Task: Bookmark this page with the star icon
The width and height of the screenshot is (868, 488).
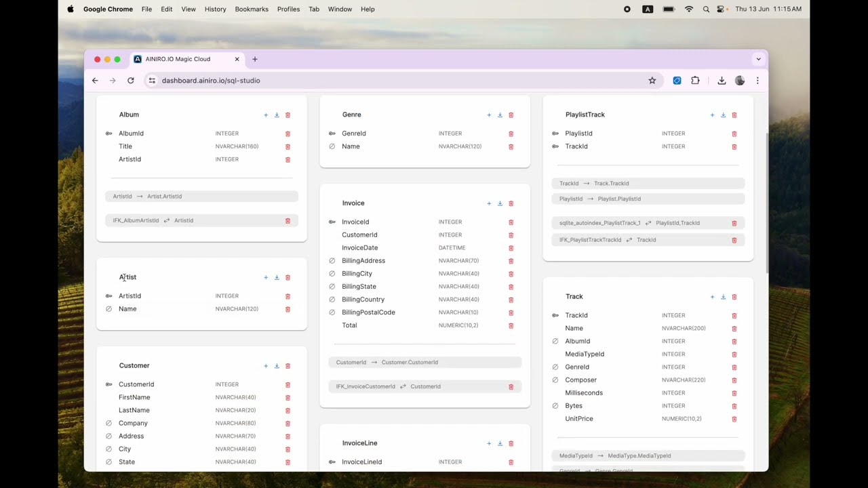Action: (x=652, y=81)
